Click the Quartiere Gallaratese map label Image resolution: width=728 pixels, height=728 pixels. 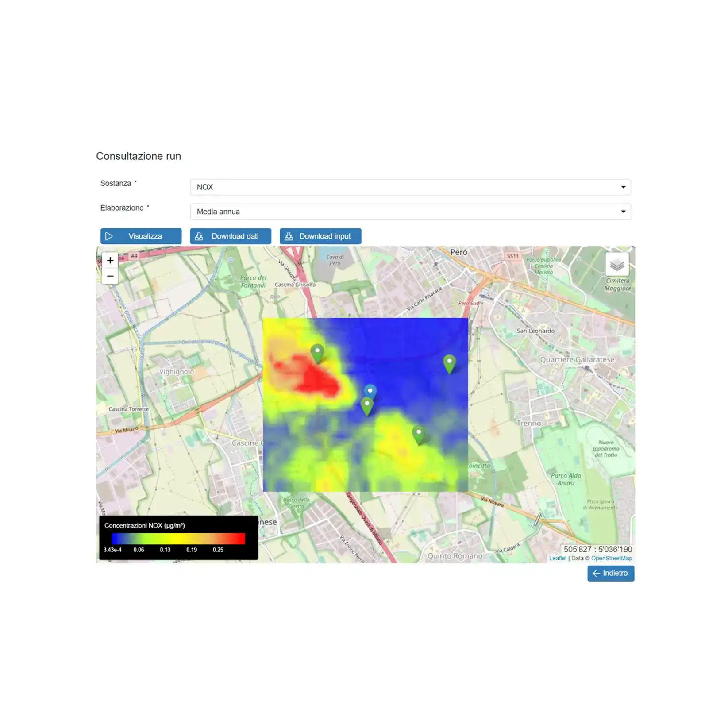pos(577,359)
